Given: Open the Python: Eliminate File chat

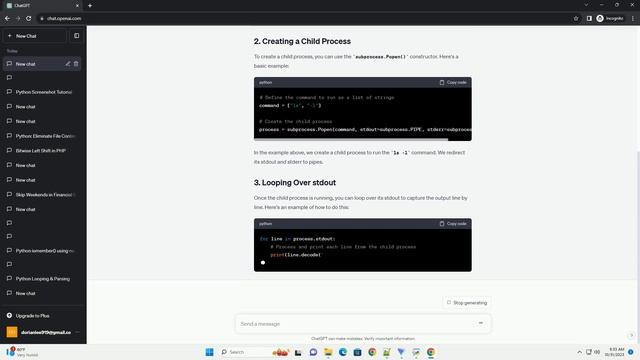Looking at the screenshot, I should (x=43, y=136).
